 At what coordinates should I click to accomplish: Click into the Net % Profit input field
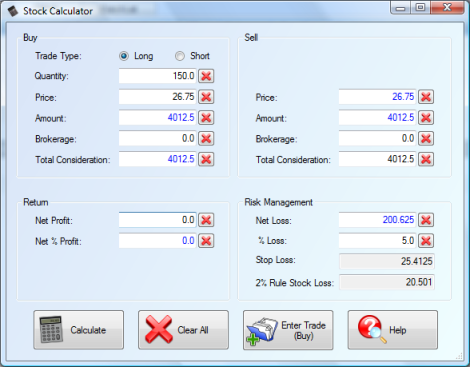[x=158, y=241]
